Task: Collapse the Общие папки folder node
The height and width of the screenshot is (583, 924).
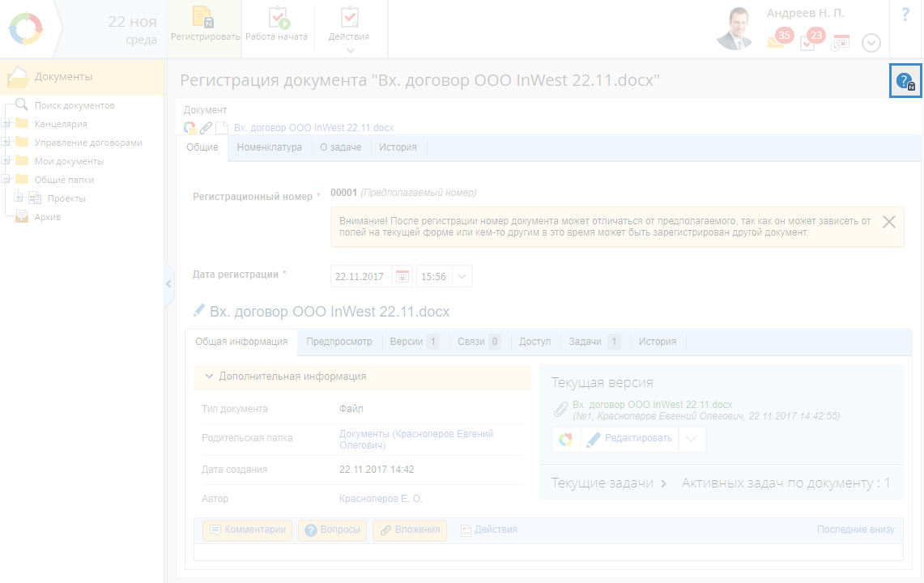Action: (x=6, y=179)
